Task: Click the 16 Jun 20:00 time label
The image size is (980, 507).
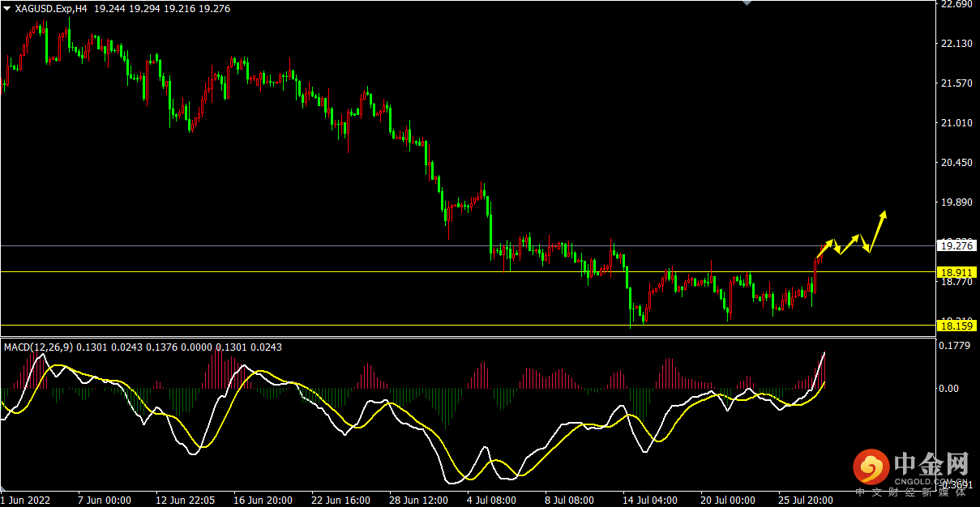Action: (x=263, y=501)
